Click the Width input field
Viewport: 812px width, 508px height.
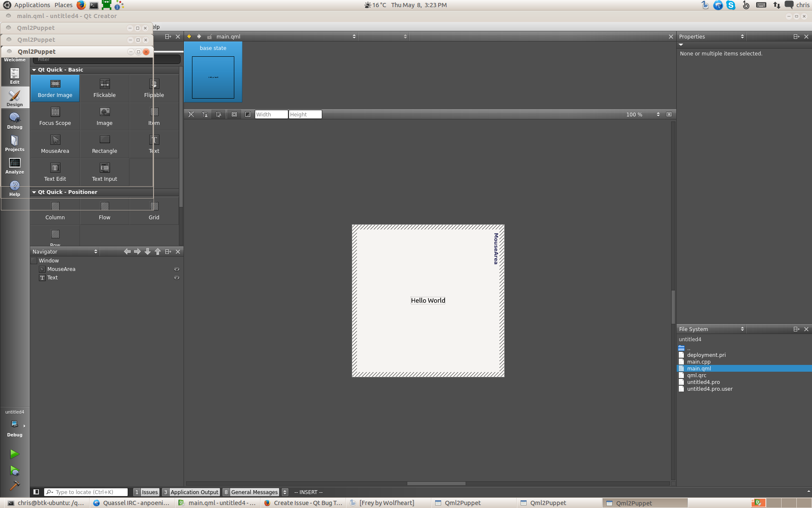[271, 115]
